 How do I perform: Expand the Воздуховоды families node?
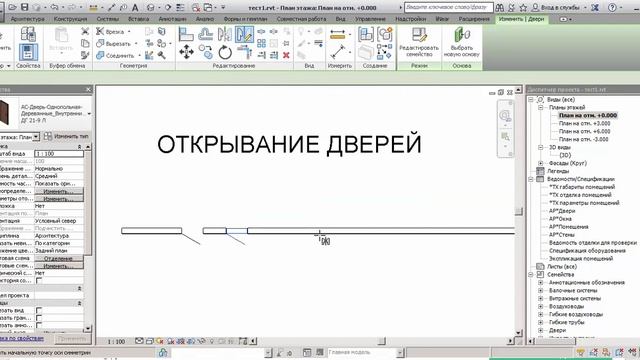coord(540,307)
